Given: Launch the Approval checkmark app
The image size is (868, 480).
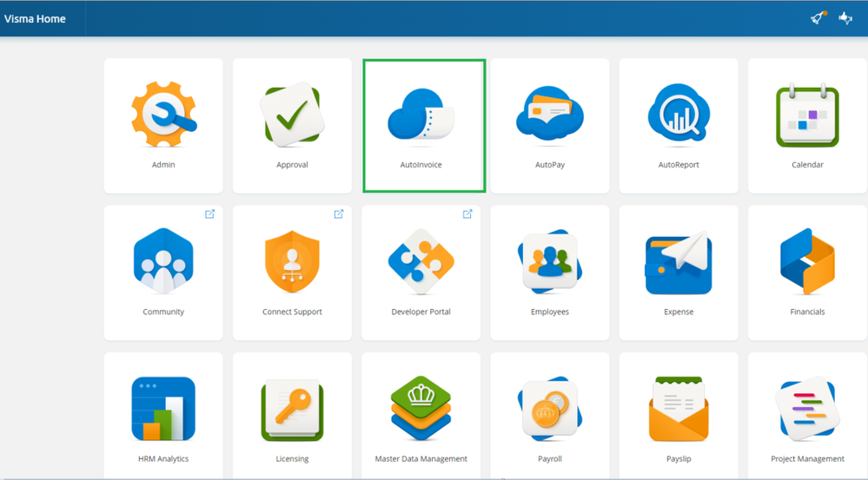Looking at the screenshot, I should tap(292, 114).
